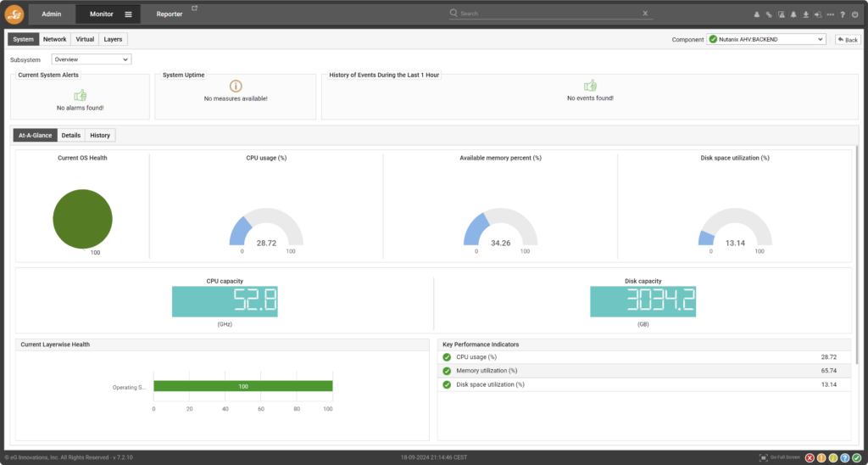Click 'No events found!' text
This screenshot has width=868, height=465.
coord(590,98)
